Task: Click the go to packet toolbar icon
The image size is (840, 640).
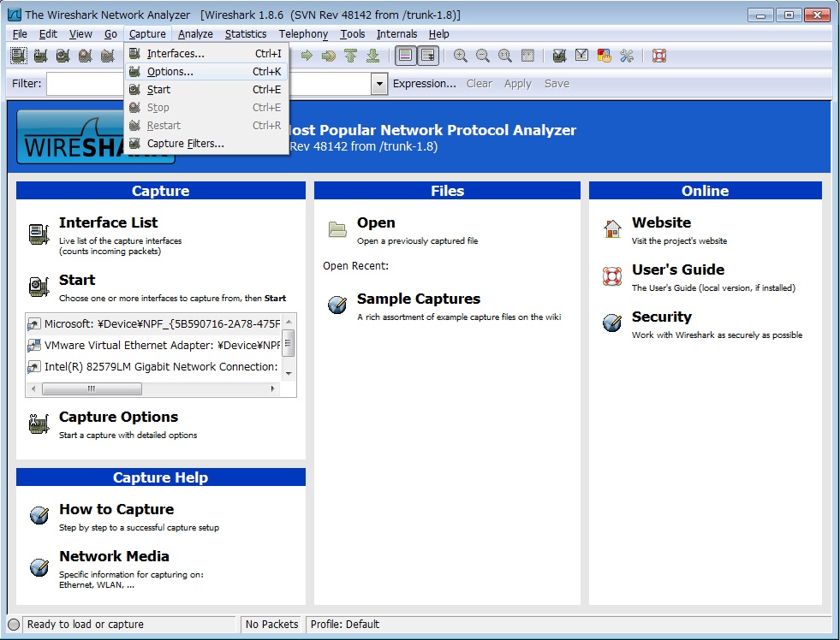Action: click(329, 55)
